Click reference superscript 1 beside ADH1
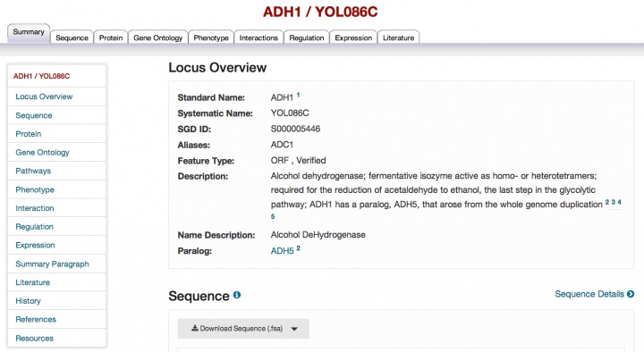The width and height of the screenshot is (644, 352). [x=298, y=96]
